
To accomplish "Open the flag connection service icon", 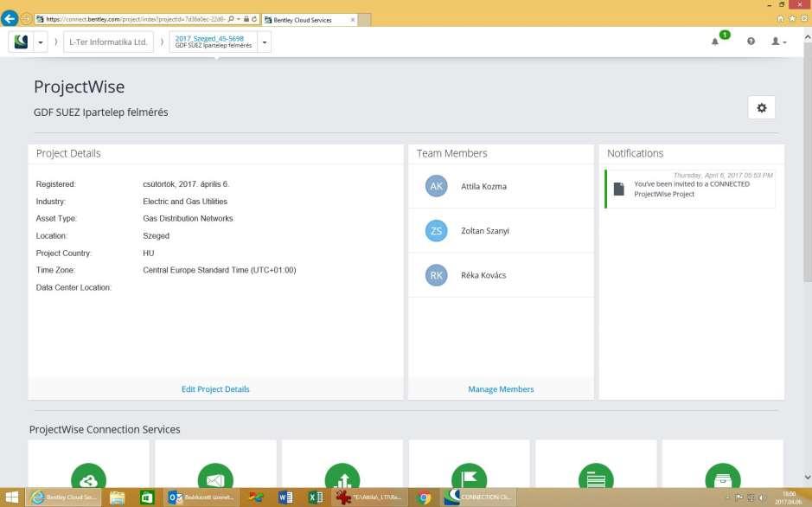I will click(470, 478).
